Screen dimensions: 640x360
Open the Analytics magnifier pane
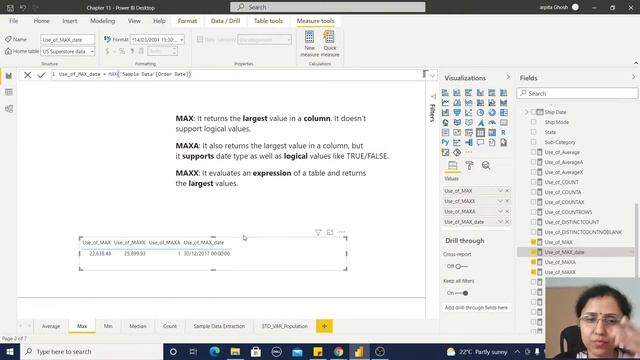coord(486,165)
